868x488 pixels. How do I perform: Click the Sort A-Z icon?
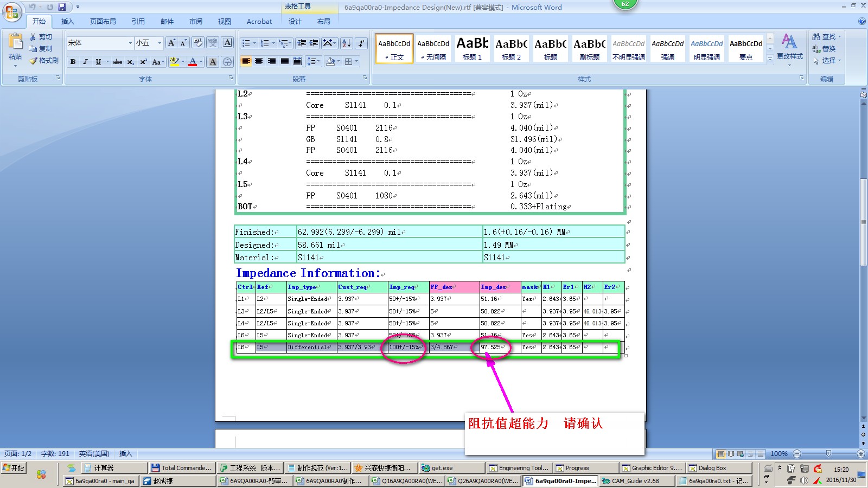[x=347, y=43]
